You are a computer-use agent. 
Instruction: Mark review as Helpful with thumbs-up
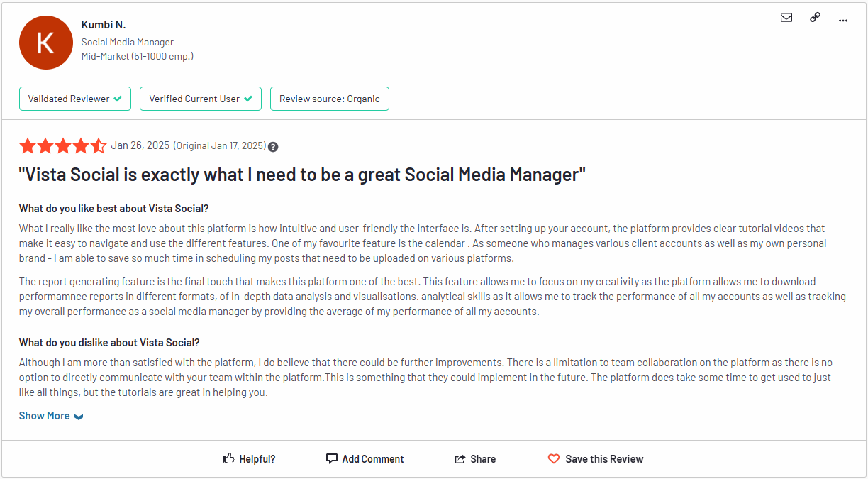tap(229, 459)
